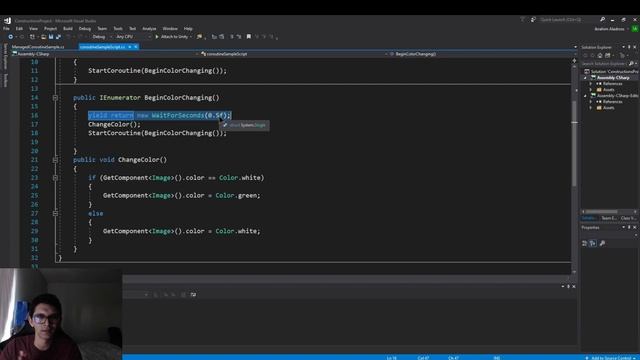Click the Save file toolbar icon

tap(51, 37)
